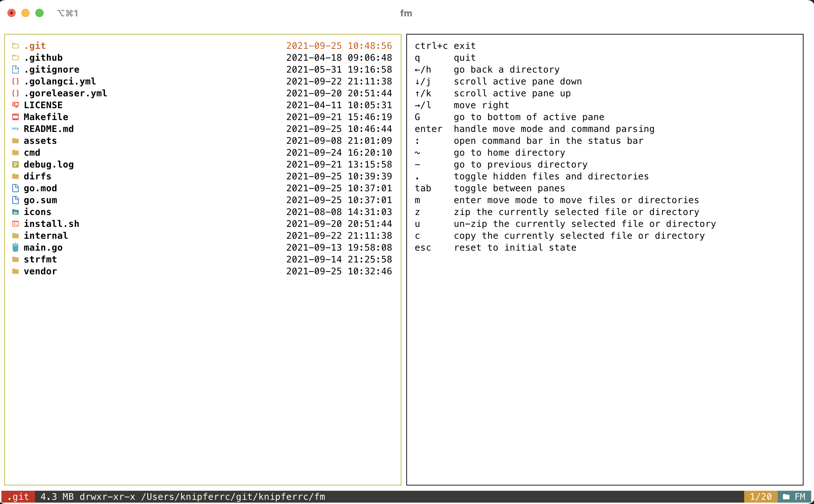Screen dimensions: 814x504
Task: Click the 'toggle hidden files and directories' help line
Action: click(551, 176)
